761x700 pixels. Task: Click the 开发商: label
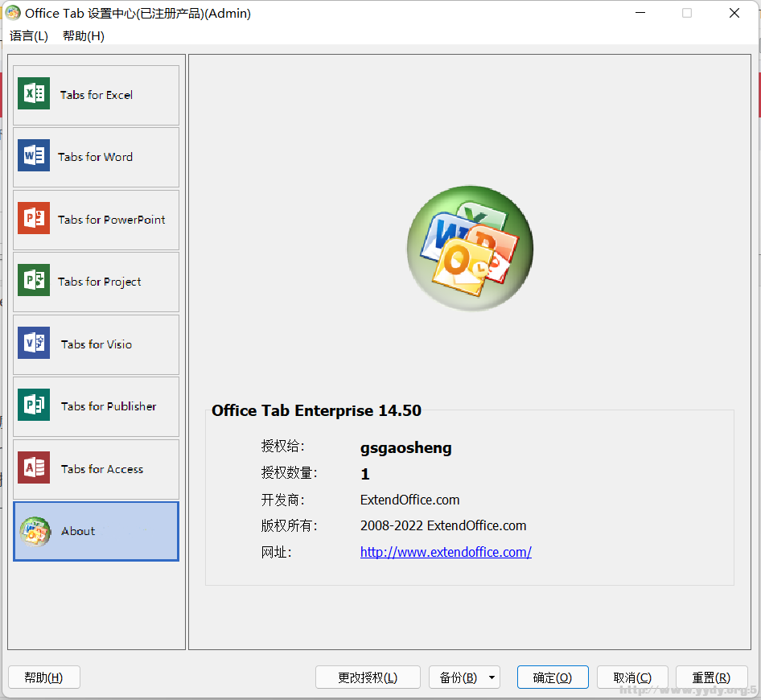(x=283, y=500)
